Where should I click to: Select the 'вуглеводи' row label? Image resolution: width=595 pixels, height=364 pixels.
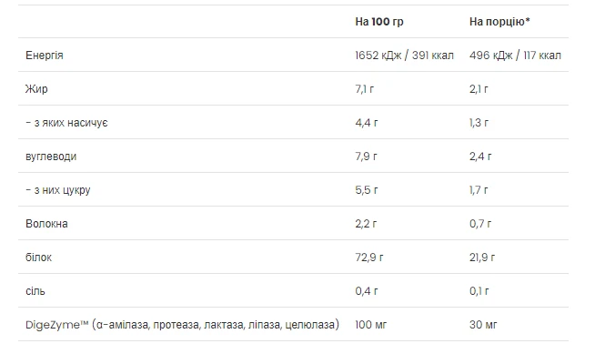tap(51, 157)
